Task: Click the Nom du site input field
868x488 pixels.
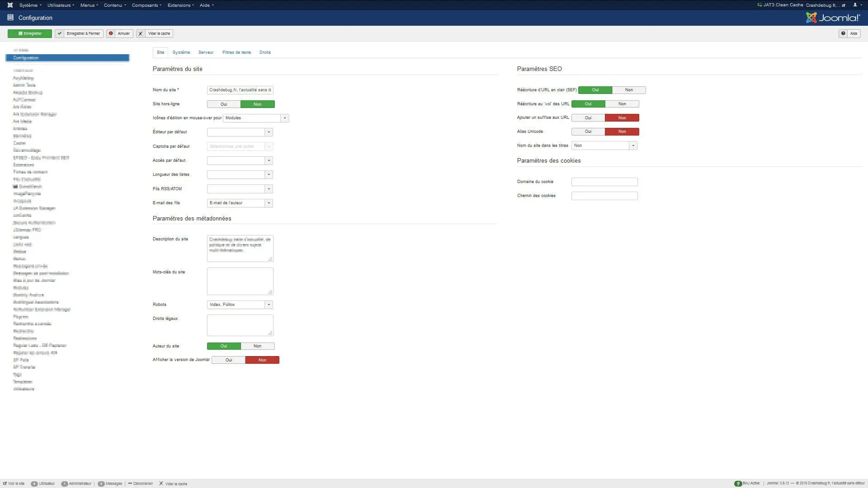Action: pos(240,90)
